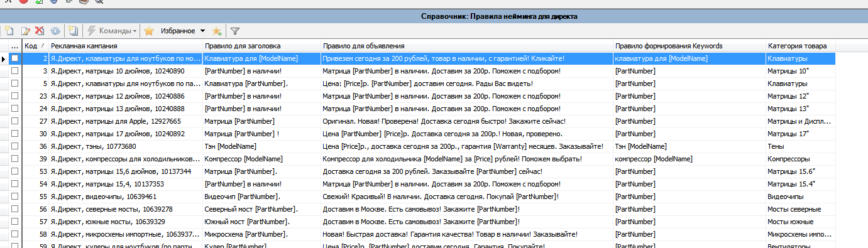Tick the checkbox for row with code 23
Screen dimensions: 868x248
point(14,96)
